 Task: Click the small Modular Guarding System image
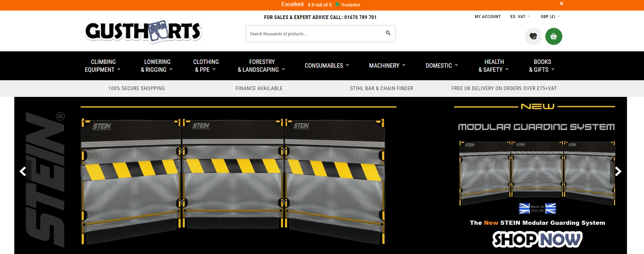click(537, 173)
